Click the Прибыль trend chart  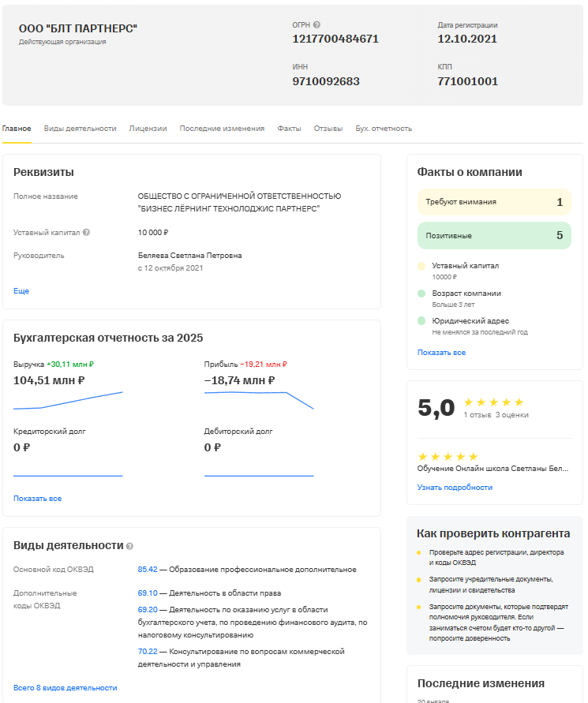[259, 400]
